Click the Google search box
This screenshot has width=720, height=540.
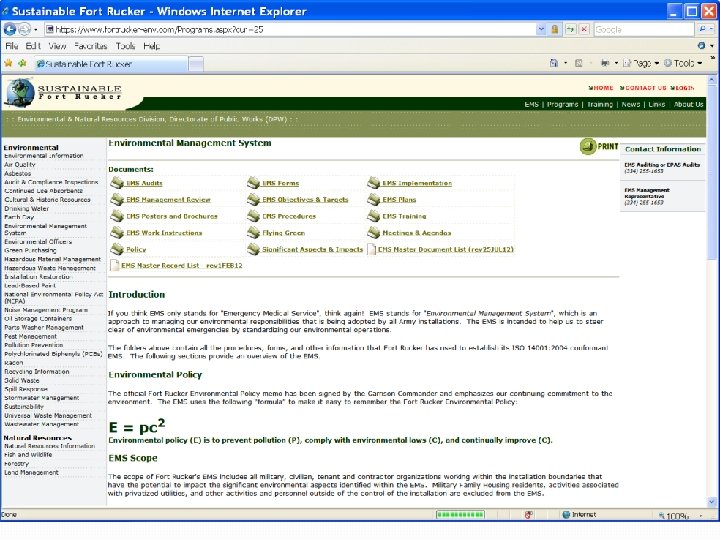tap(644, 29)
